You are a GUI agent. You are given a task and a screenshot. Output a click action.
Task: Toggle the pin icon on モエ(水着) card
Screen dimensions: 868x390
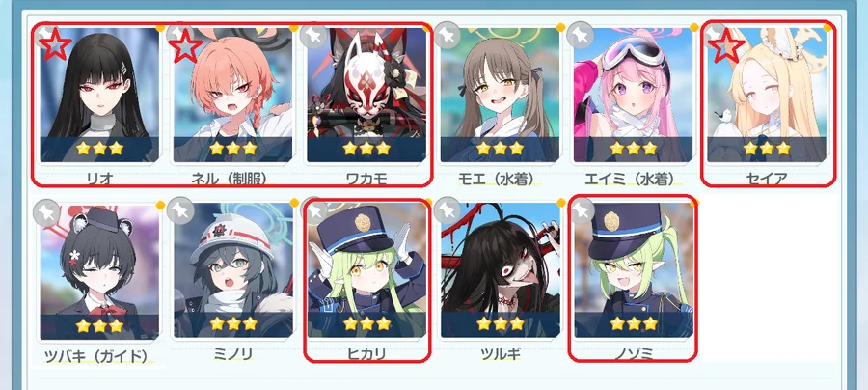448,36
